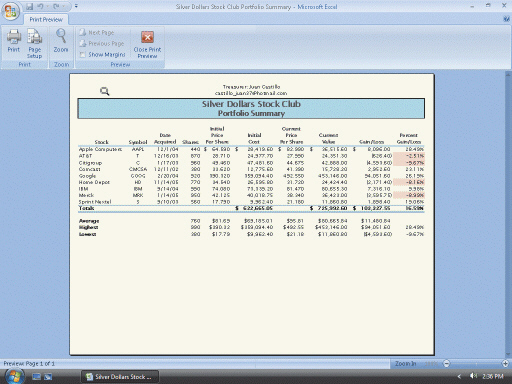
Task: Go to Previous Page
Action: pyautogui.click(x=102, y=44)
